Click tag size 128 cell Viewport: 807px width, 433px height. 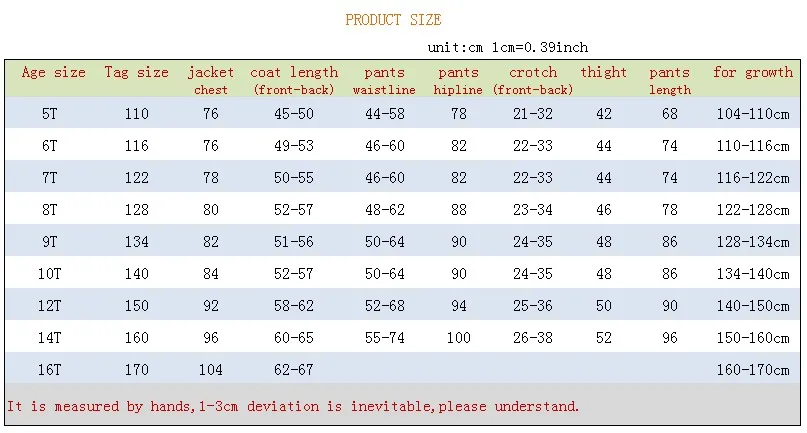(x=136, y=210)
